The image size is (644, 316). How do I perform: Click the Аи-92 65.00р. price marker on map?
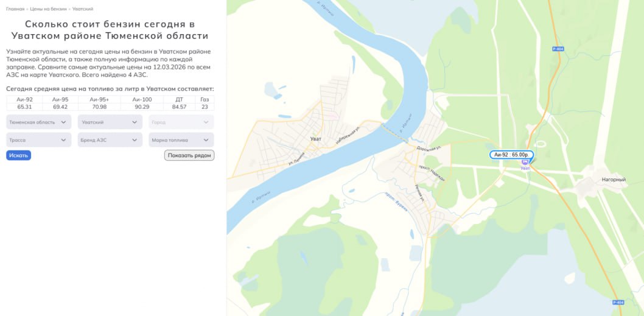(511, 155)
